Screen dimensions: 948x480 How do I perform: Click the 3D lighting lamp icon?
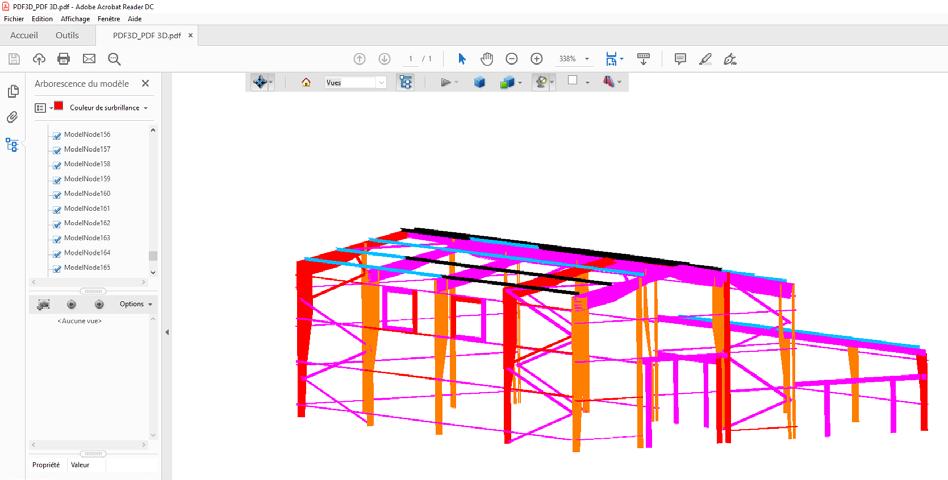tap(541, 82)
